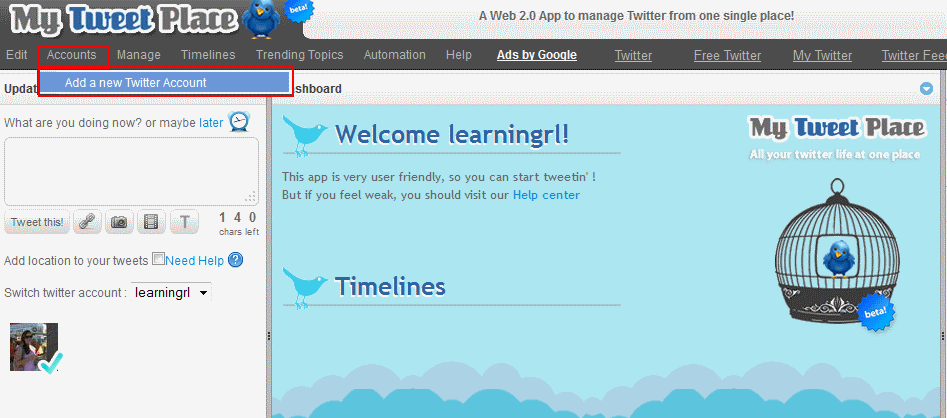
Task: Click the film strip video icon
Action: [x=151, y=222]
